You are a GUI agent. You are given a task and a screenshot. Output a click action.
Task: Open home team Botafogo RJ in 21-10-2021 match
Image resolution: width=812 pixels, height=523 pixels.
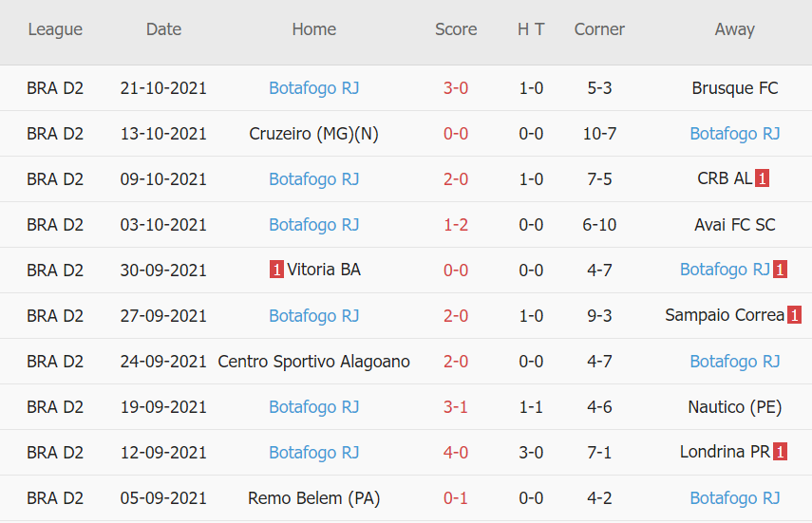[313, 88]
